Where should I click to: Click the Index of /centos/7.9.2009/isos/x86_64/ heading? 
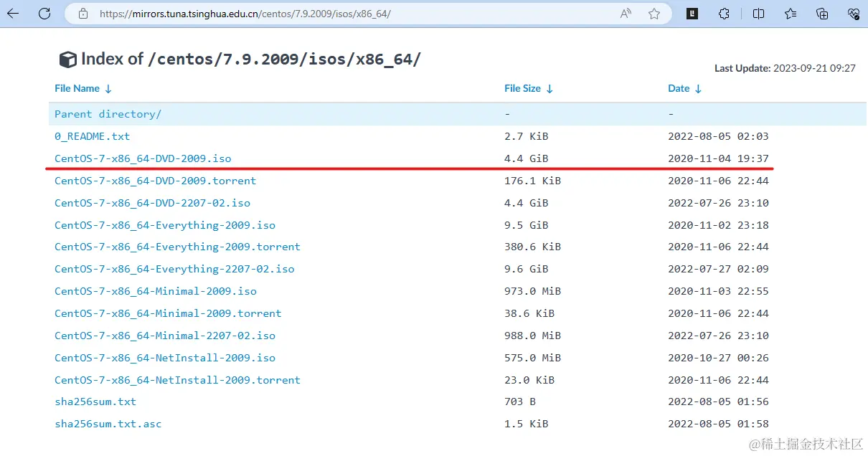251,59
